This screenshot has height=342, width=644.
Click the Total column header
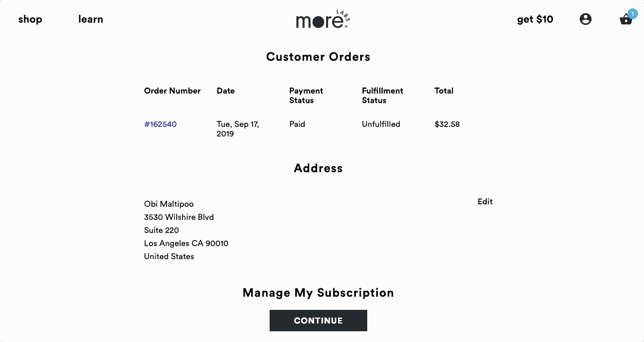(444, 91)
